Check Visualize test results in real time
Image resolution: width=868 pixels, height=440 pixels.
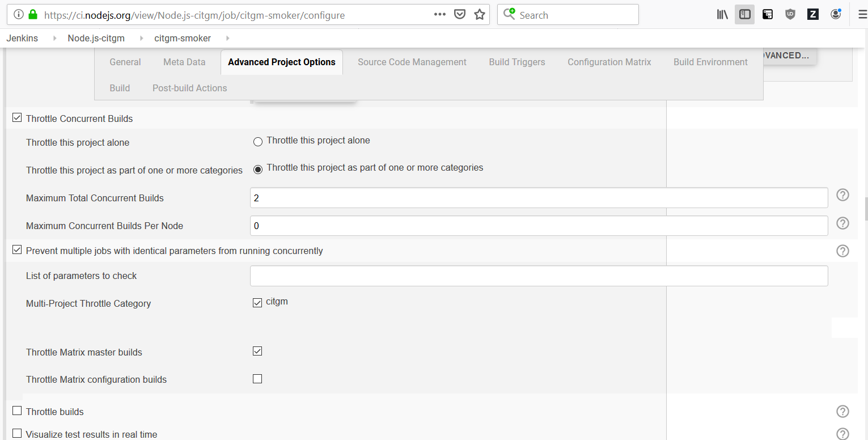point(16,433)
